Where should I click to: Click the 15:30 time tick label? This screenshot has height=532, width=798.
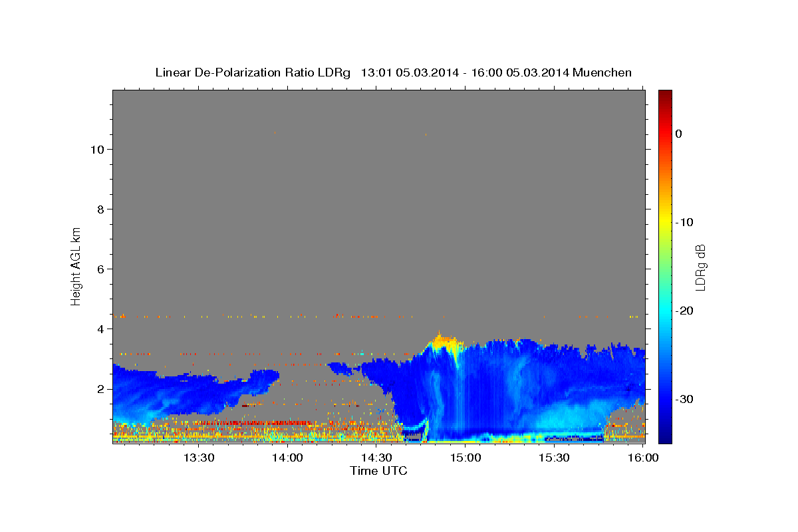point(554,458)
